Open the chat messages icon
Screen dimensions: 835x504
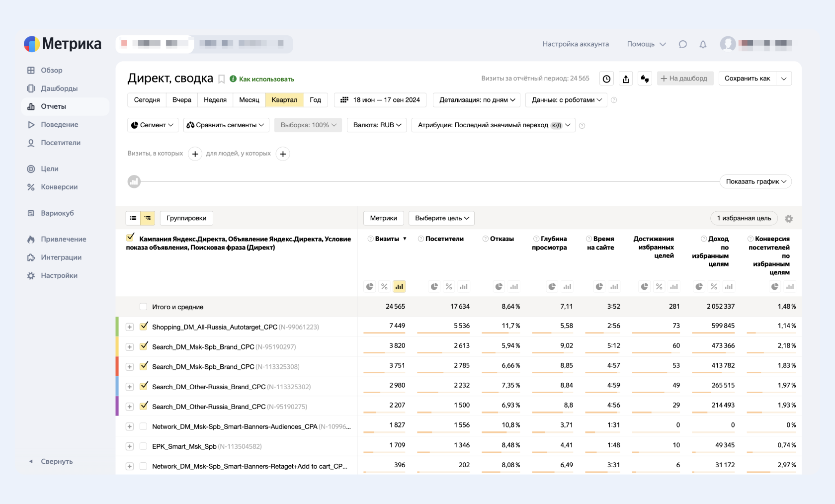(682, 44)
